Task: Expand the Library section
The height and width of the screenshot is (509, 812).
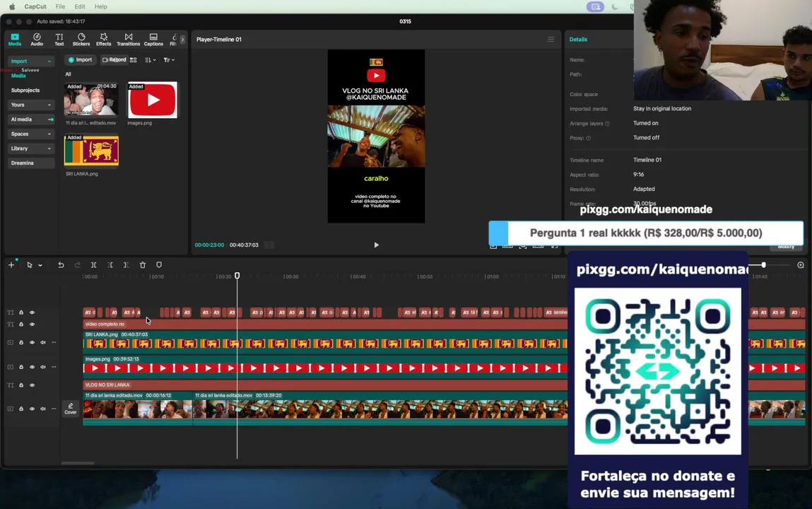Action: (x=30, y=148)
